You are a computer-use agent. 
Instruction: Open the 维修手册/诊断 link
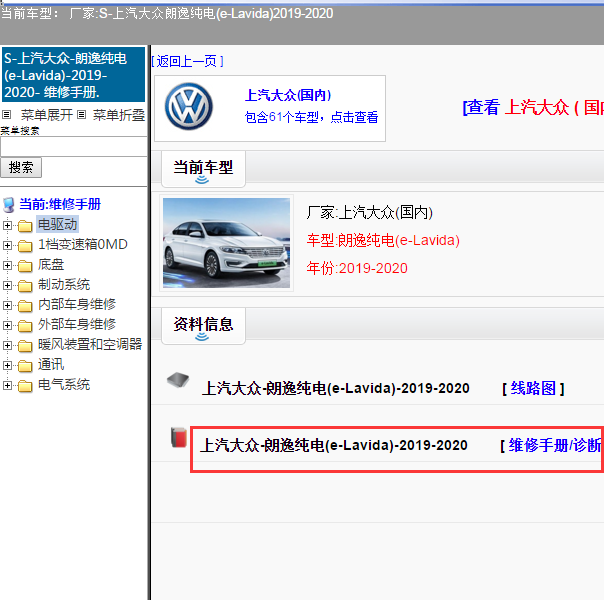555,446
